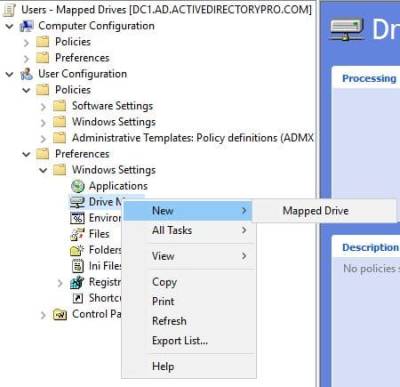The height and width of the screenshot is (387, 400).
Task: Select the Applications tree item
Action: pyautogui.click(x=118, y=186)
